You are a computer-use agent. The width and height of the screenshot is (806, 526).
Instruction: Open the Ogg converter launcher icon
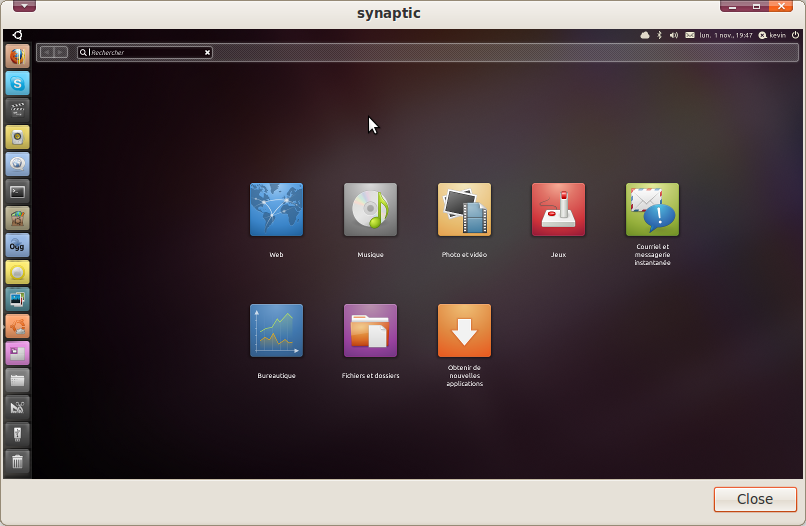[x=17, y=245]
